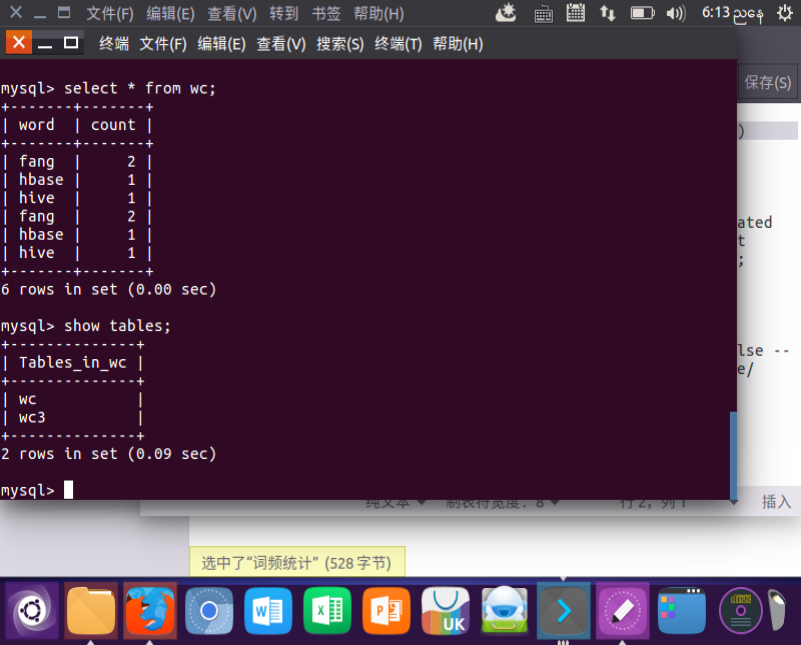This screenshot has width=801, height=645.
Task: Open the Files folder icon in dock
Action: coord(91,610)
